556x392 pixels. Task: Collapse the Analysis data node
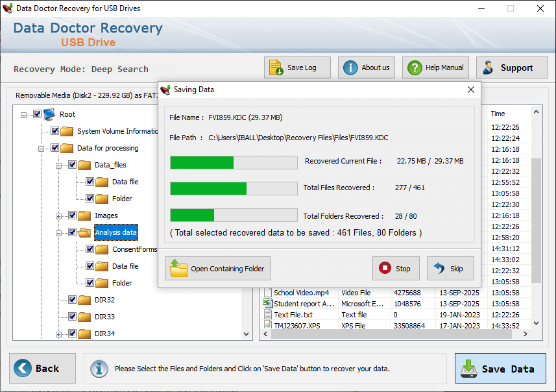pos(58,233)
